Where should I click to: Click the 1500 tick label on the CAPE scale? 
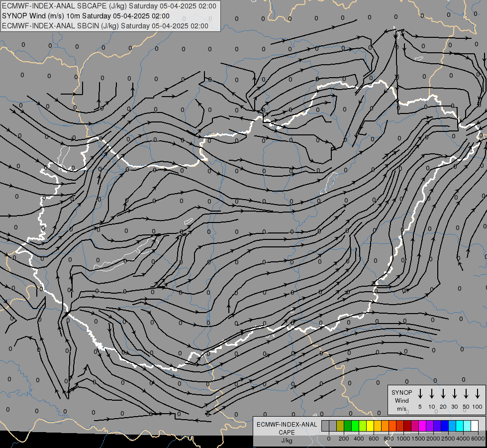tap(418, 439)
